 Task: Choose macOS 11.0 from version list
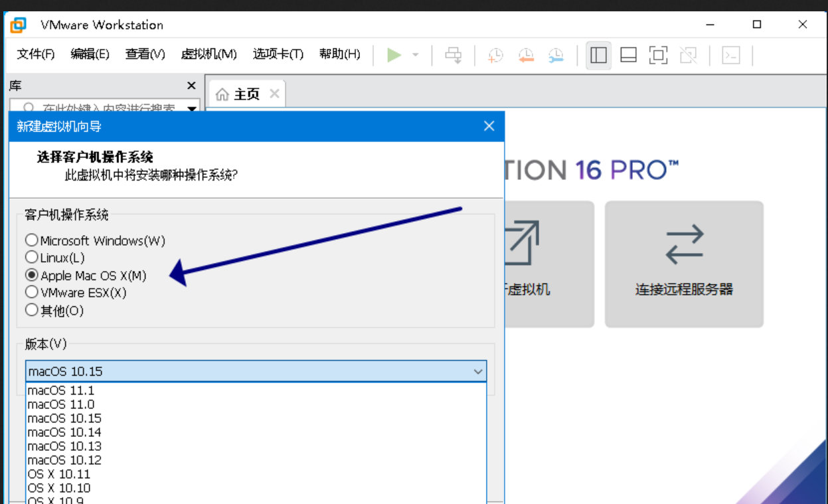pos(256,404)
